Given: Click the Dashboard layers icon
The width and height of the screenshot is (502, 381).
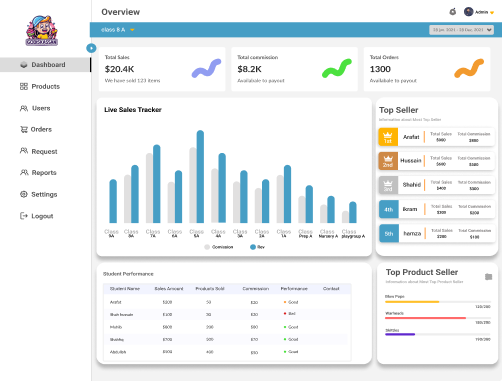Looking at the screenshot, I should pos(24,65).
